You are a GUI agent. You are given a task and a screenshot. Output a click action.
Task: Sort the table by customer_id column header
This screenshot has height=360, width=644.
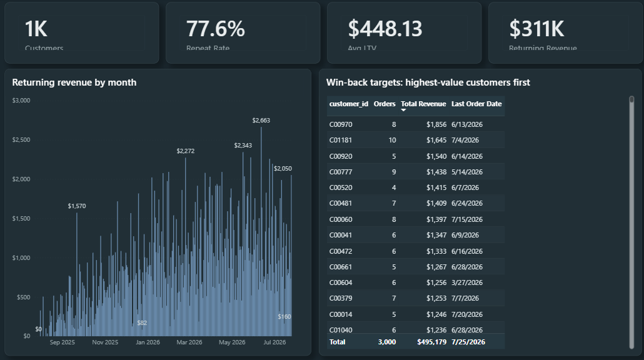[x=349, y=104]
